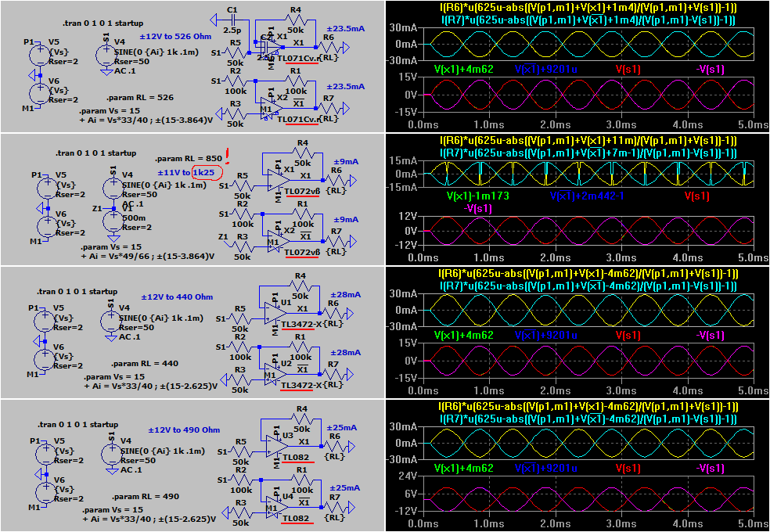This screenshot has height=532, width=770.
Task: Select the C1 capacitor symbol
Action: (232, 21)
